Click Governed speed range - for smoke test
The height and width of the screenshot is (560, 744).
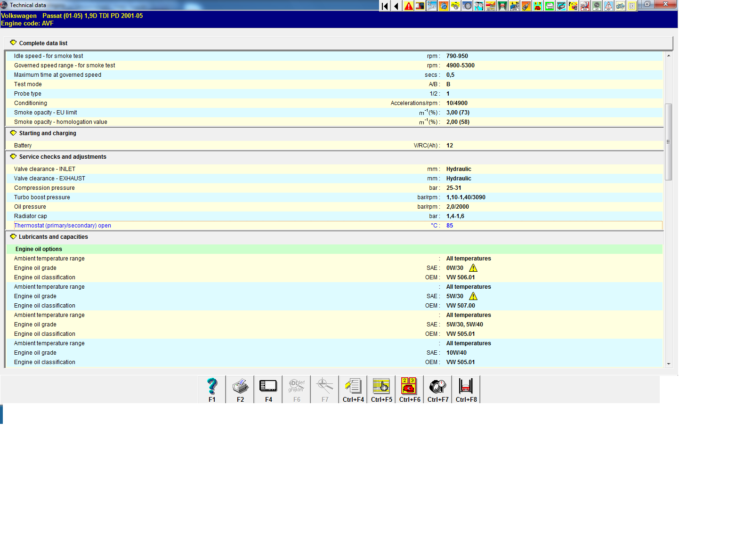point(334,65)
